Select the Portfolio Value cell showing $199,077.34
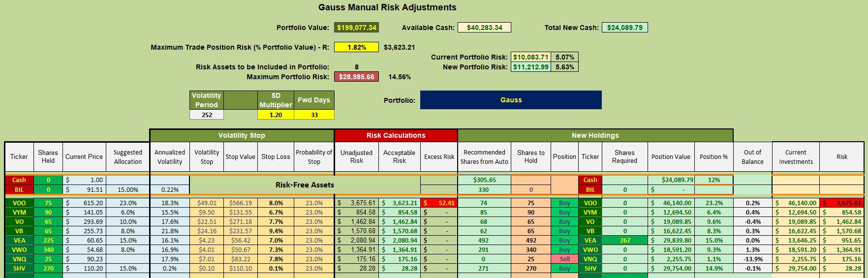868x278 pixels. [357, 28]
